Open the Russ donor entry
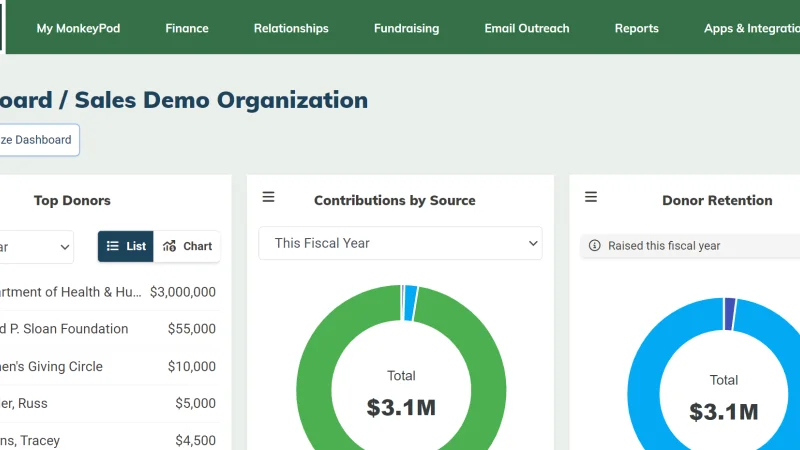 point(23,403)
